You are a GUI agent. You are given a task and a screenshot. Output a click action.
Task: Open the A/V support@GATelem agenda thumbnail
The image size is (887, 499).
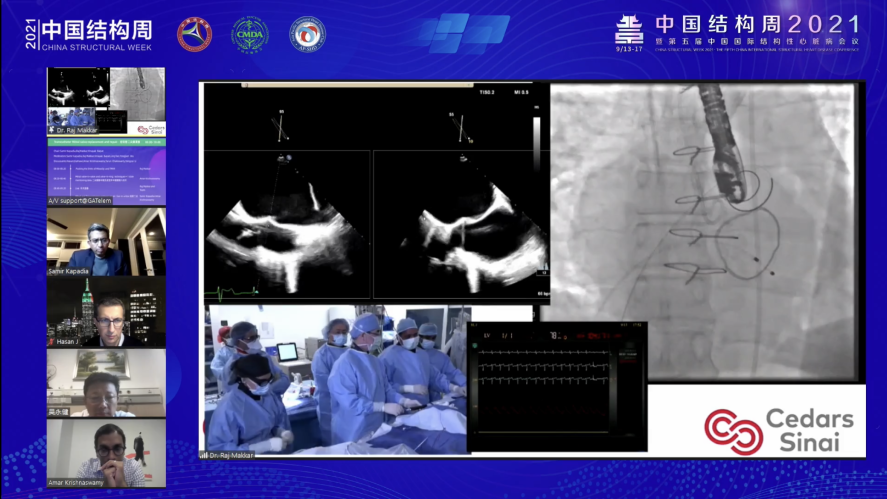pos(106,171)
